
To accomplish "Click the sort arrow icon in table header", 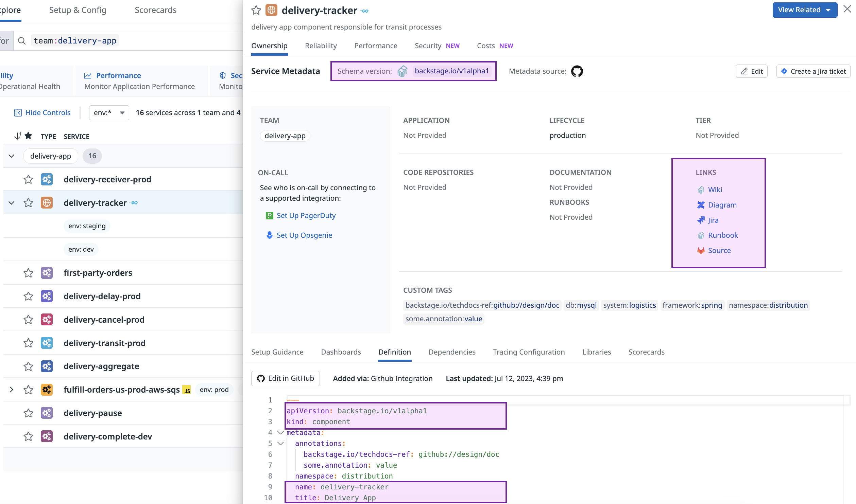I will click(x=18, y=136).
